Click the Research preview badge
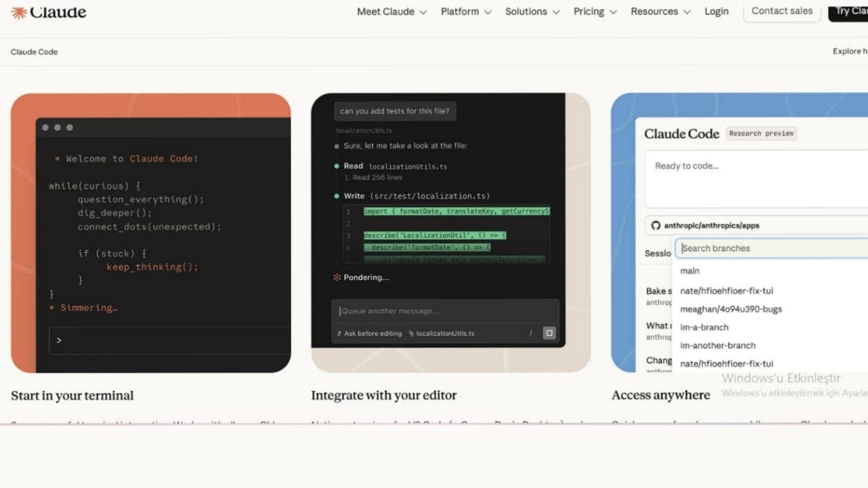Viewport: 868px width, 488px height. (x=761, y=134)
